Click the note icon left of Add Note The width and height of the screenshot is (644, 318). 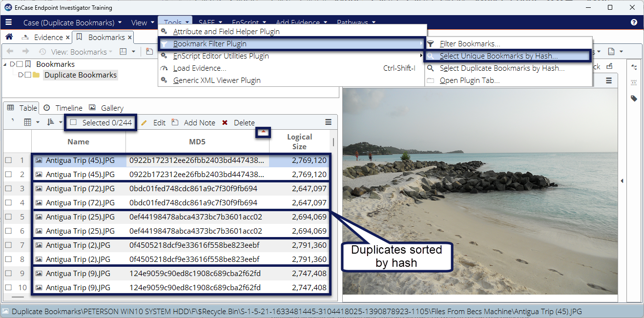click(x=175, y=122)
